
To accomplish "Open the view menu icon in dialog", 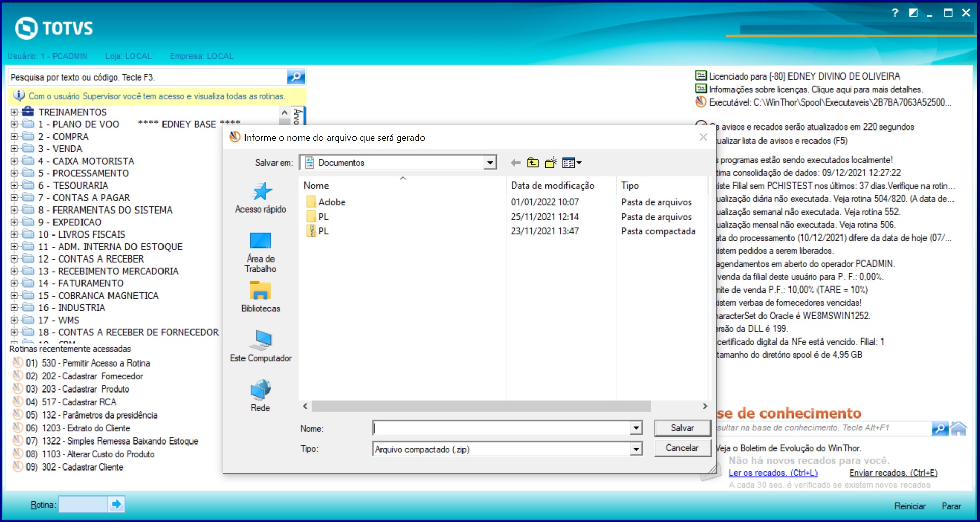I will [571, 163].
